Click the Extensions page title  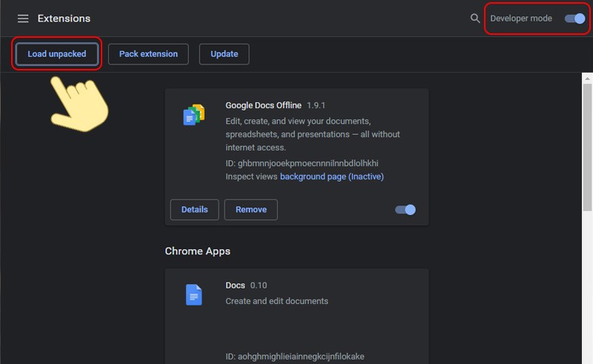pyautogui.click(x=64, y=19)
